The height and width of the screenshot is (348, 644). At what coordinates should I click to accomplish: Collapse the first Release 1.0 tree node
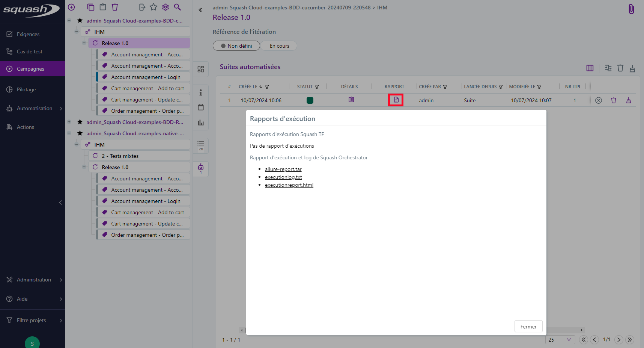pyautogui.click(x=84, y=43)
